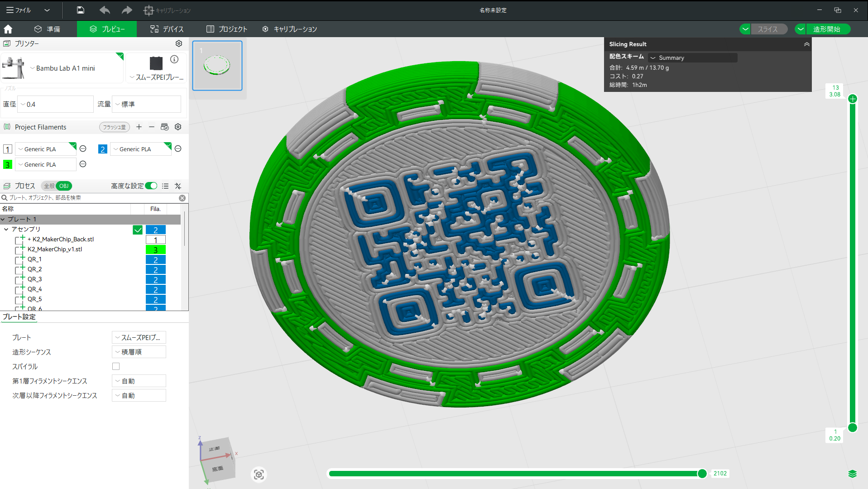Open the ファイル hamburger menu
Image resolution: width=868 pixels, height=489 pixels.
point(18,10)
